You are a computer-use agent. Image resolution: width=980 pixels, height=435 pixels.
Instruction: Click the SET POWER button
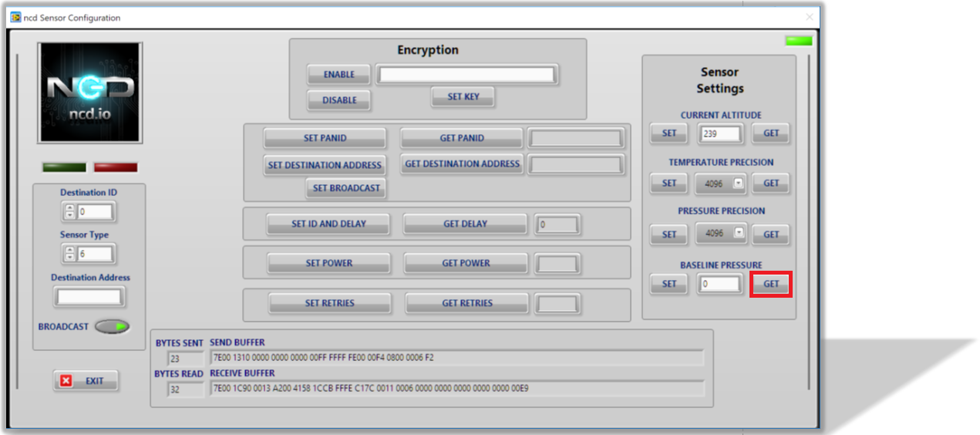(x=328, y=264)
